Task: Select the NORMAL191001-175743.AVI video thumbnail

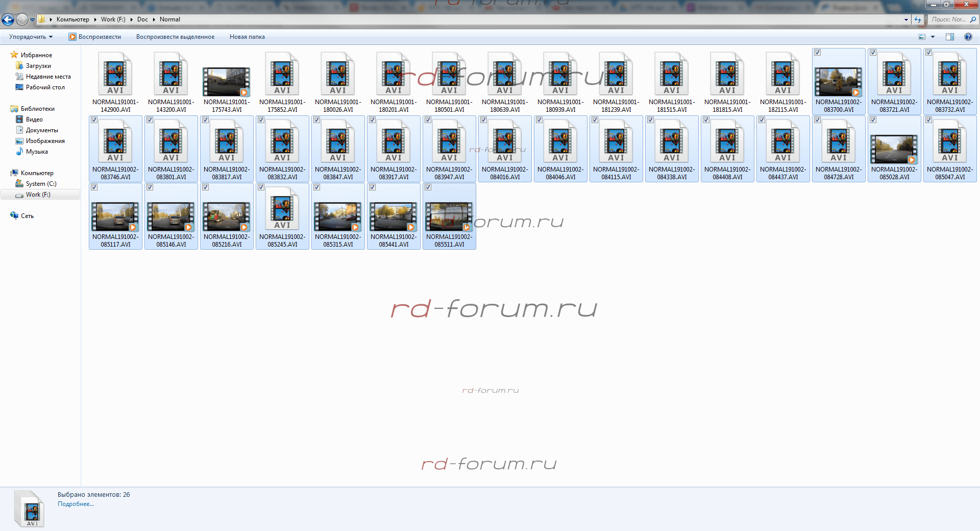Action: (x=226, y=82)
